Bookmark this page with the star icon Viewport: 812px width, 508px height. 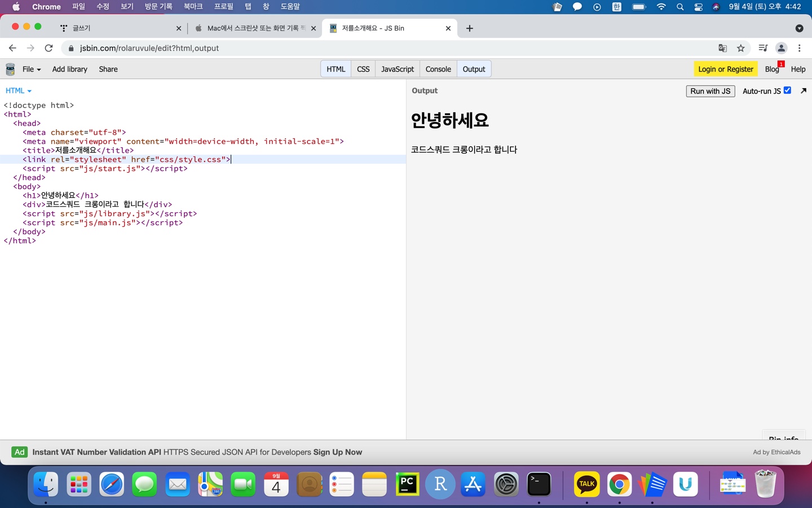tap(741, 48)
